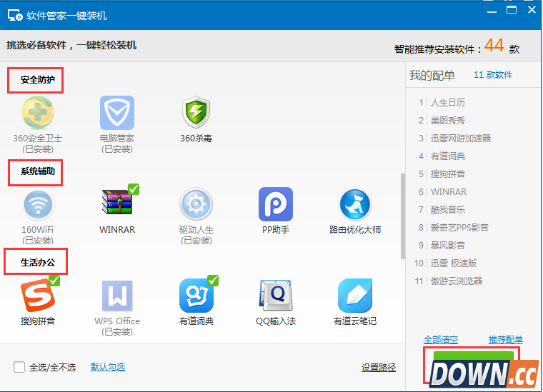
Task: Select the 360杀毒 green shield icon
Action: (x=196, y=112)
